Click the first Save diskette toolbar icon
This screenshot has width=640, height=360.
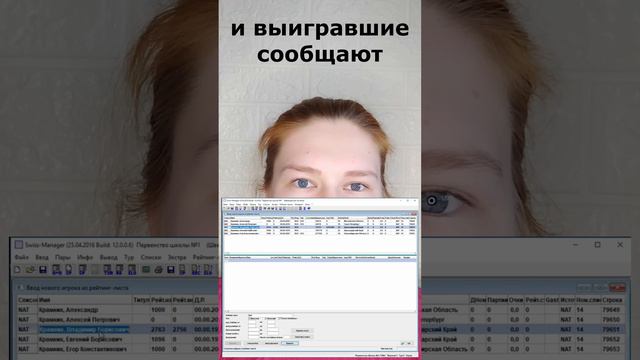coord(43,270)
